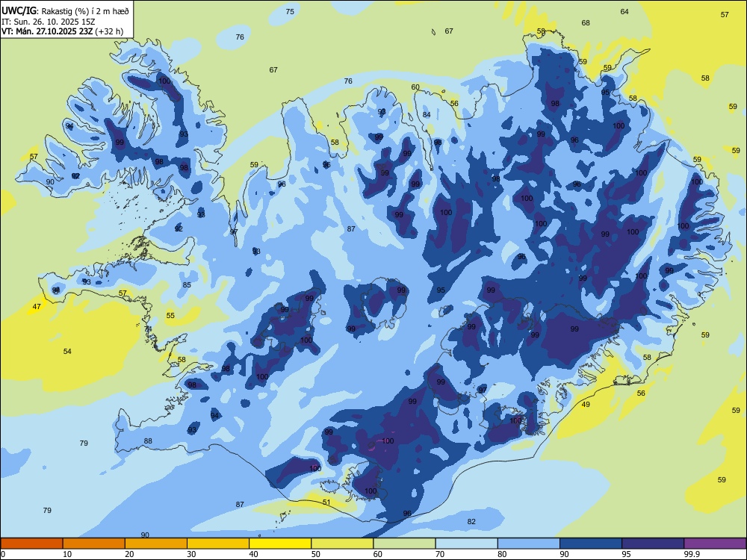
Task: Choose the 30–40 amber legend band
Action: point(218,544)
